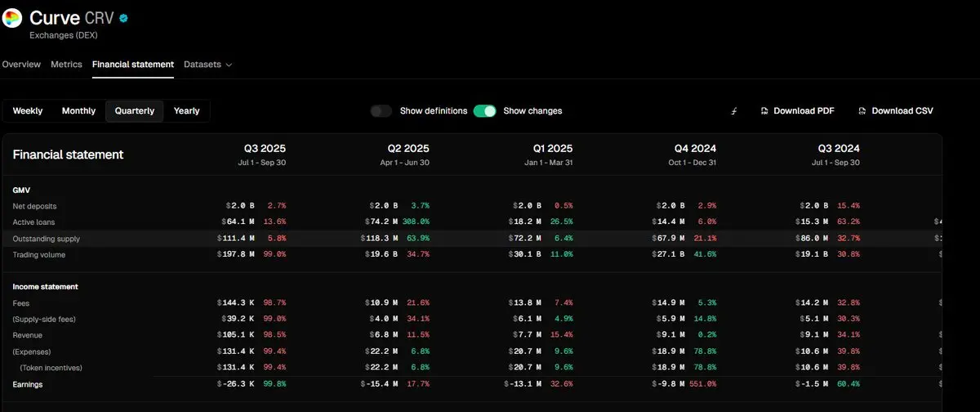Screen dimensions: 980x412
Task: Click the Exchanges (DEX) category link
Action: [63, 35]
